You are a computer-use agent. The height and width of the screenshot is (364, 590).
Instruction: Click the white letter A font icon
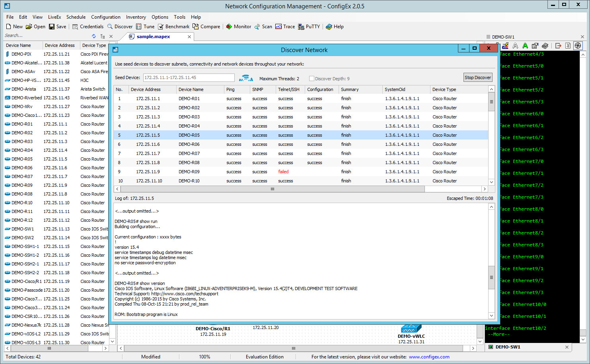515,46
